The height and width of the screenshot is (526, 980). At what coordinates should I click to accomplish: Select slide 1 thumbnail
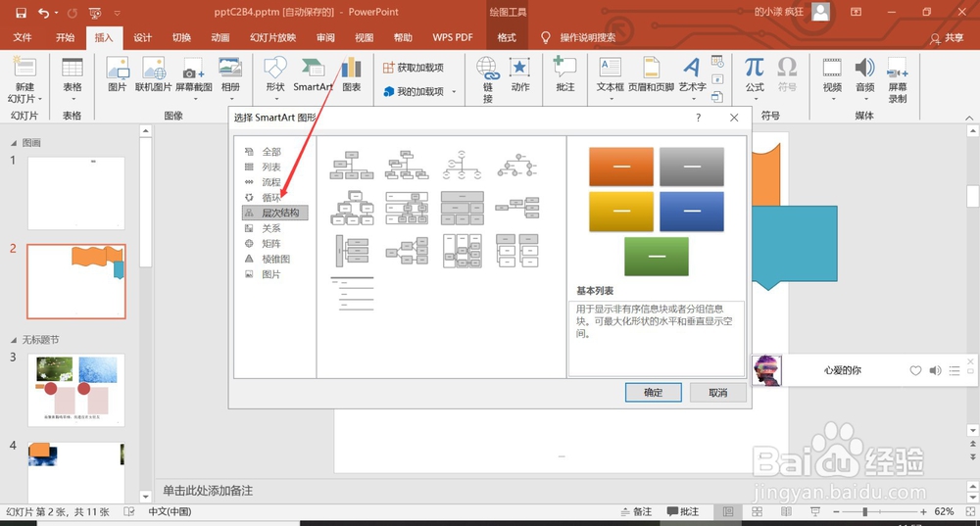pyautogui.click(x=76, y=194)
